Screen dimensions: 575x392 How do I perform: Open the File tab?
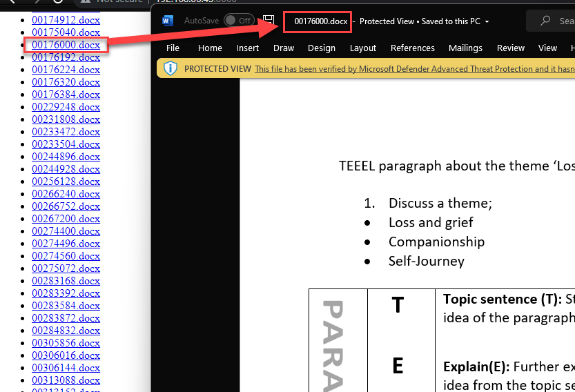(x=173, y=48)
